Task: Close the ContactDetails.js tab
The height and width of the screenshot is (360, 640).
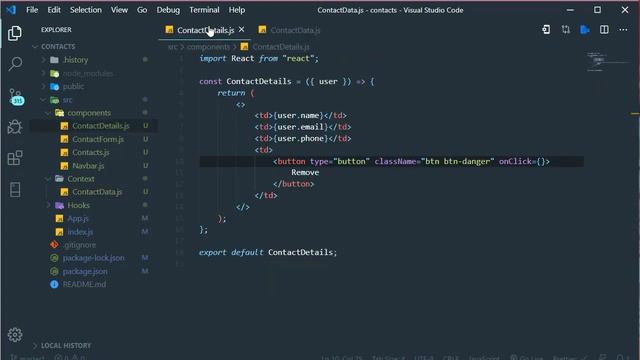Action: tap(241, 29)
